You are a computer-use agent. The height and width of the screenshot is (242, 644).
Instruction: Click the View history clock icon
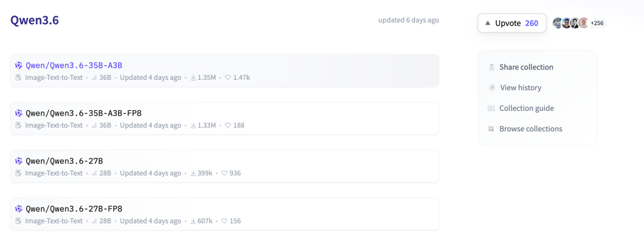pyautogui.click(x=492, y=88)
